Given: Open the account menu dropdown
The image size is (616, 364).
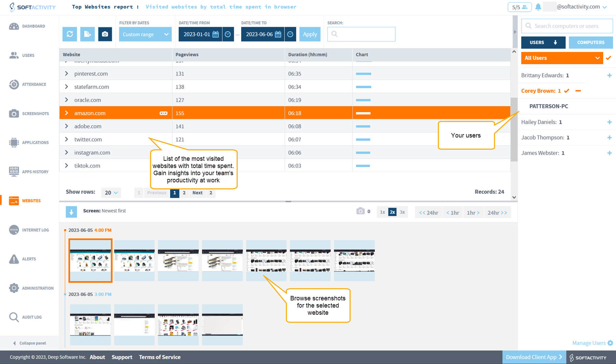Looking at the screenshot, I should 605,7.
